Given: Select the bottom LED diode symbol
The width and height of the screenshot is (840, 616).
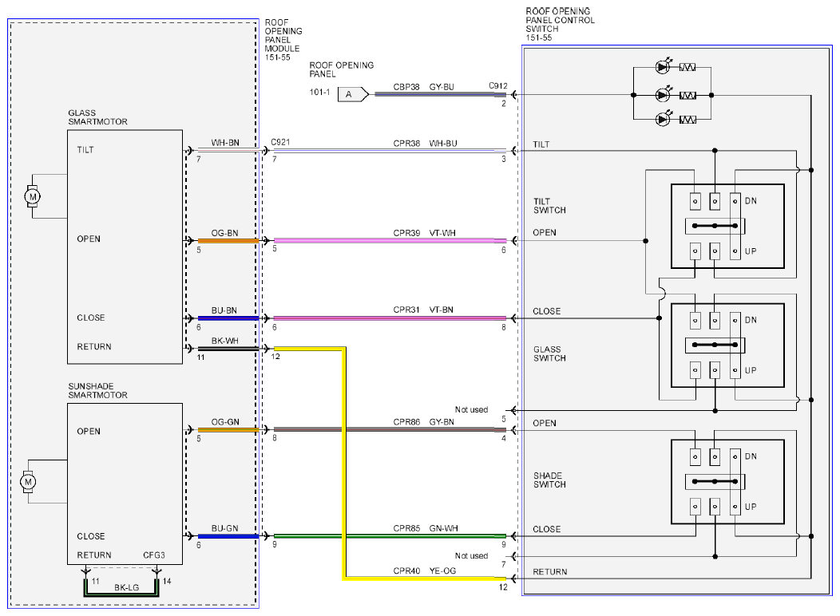Looking at the screenshot, I should coord(664,118).
